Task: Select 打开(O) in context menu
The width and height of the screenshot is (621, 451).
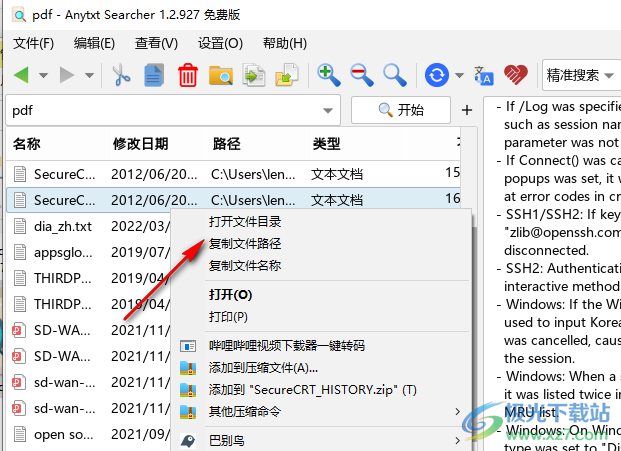Action: pyautogui.click(x=230, y=295)
